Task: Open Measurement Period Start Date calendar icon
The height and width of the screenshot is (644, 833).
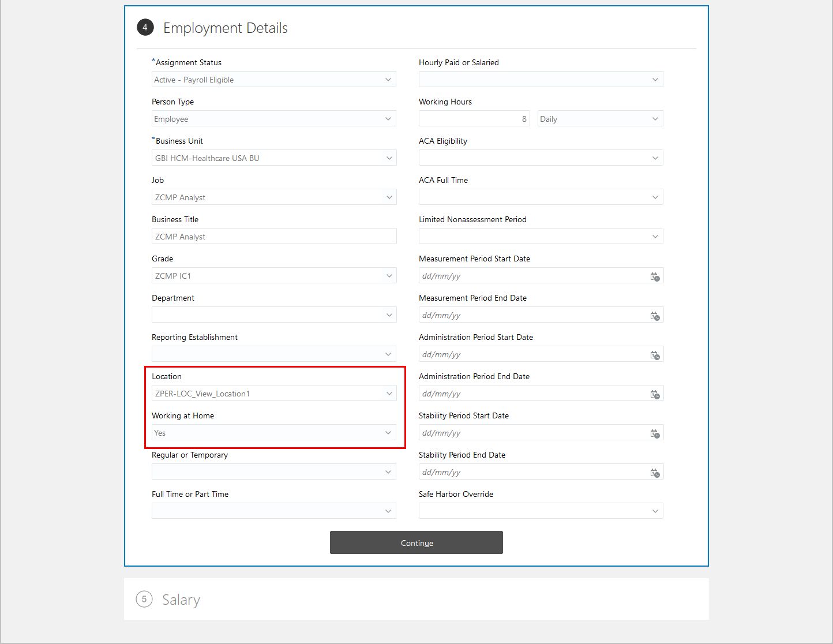Action: pyautogui.click(x=655, y=276)
